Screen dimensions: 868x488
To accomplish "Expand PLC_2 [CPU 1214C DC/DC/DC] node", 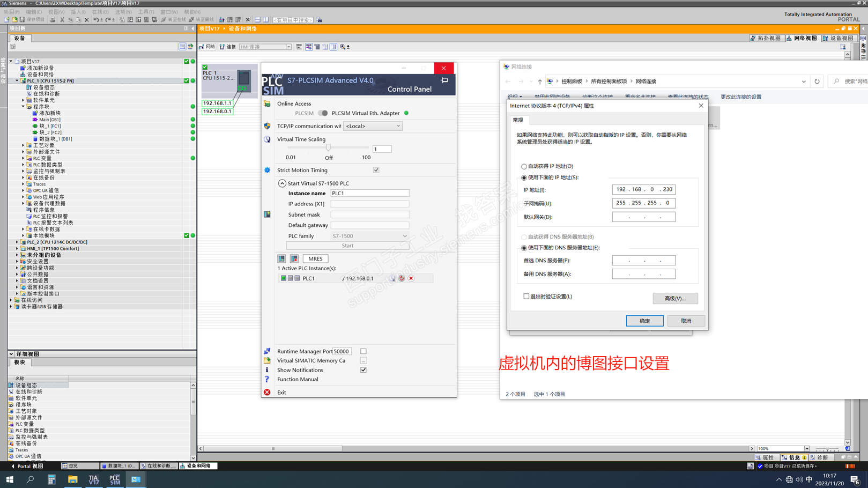I will (17, 242).
